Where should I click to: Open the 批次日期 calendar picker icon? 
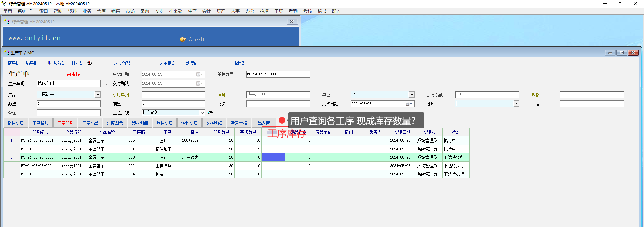pos(408,104)
